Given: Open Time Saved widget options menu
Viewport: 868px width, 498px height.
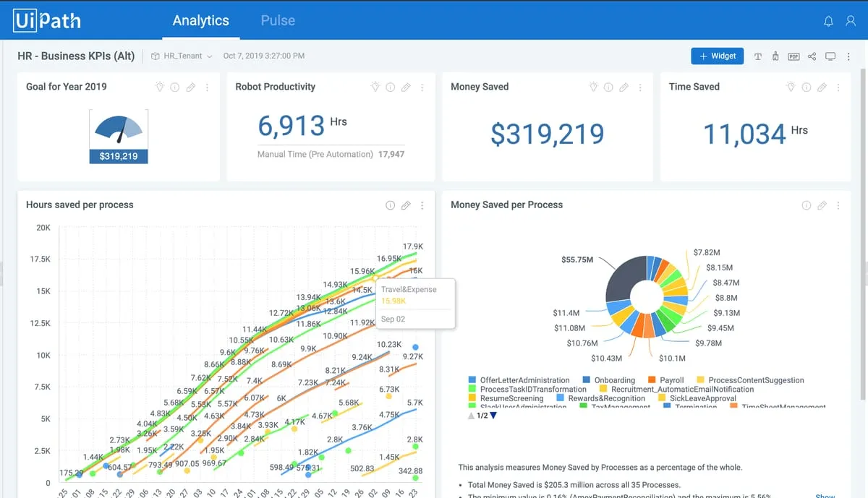Looking at the screenshot, I should 838,87.
